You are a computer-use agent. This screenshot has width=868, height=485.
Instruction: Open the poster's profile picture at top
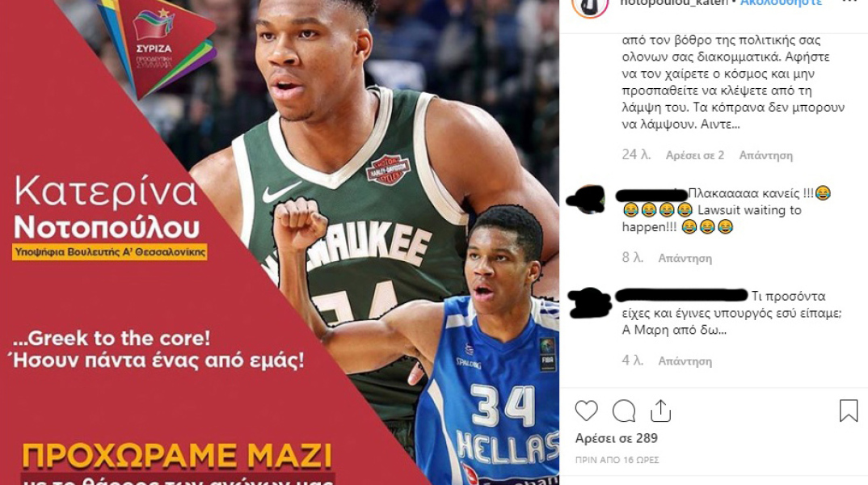pos(589,4)
